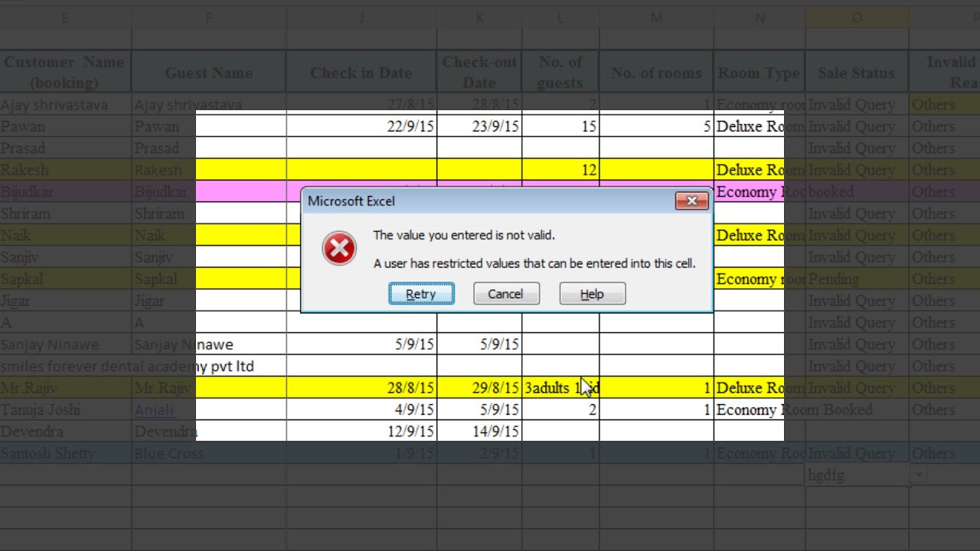Select the check-out date 23/9/15
The width and height of the screenshot is (980, 551).
(479, 126)
